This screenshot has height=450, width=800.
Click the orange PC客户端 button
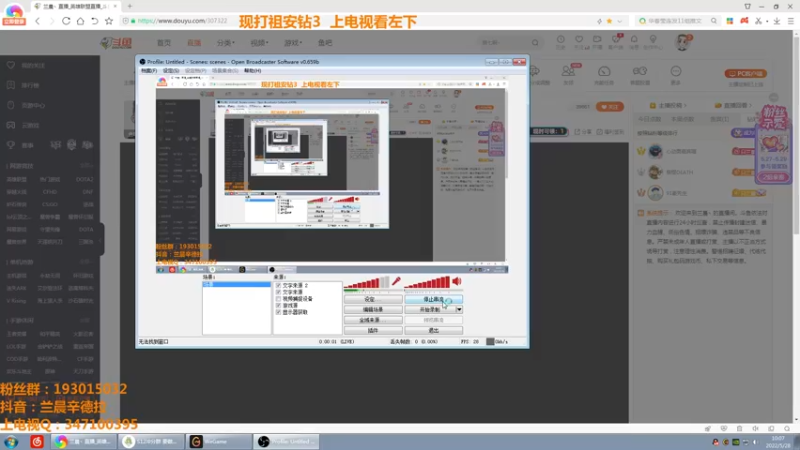[745, 73]
